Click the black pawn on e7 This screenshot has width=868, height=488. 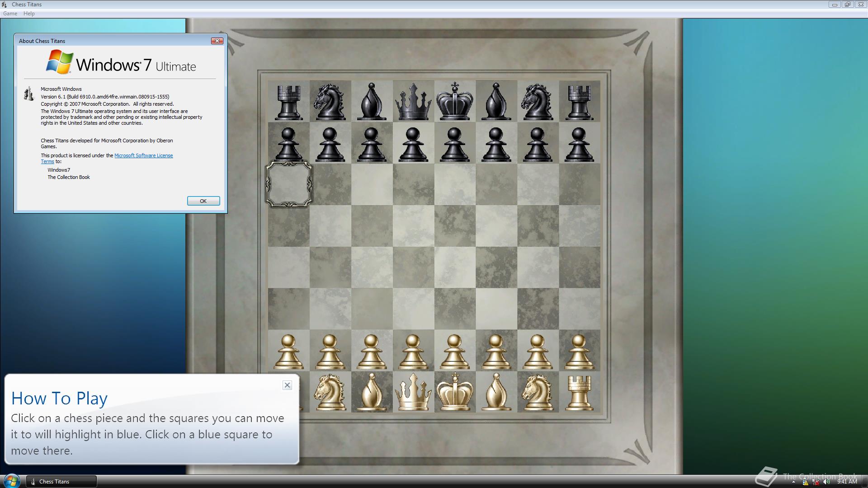[455, 145]
